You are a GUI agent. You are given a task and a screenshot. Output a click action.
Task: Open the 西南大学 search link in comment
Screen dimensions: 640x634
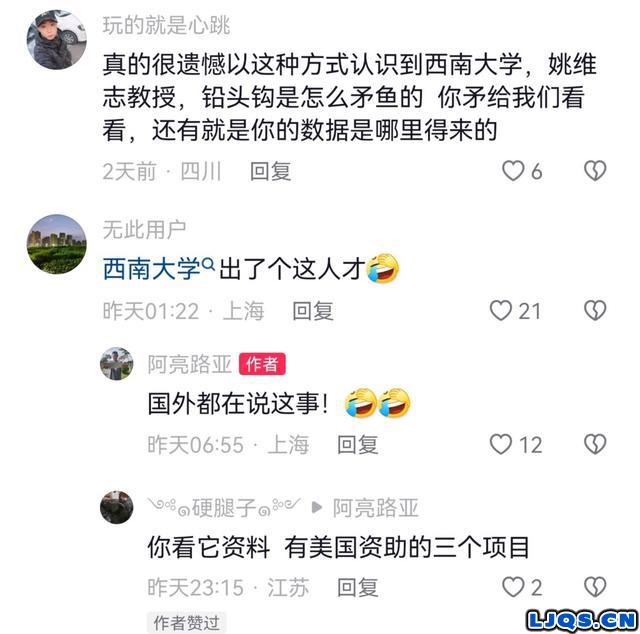(159, 269)
